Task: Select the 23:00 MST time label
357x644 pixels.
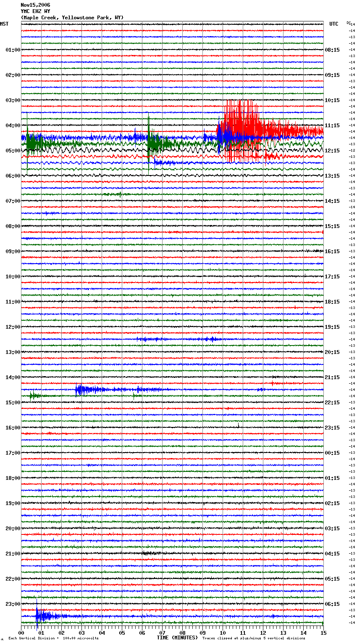Action: click(x=13, y=604)
